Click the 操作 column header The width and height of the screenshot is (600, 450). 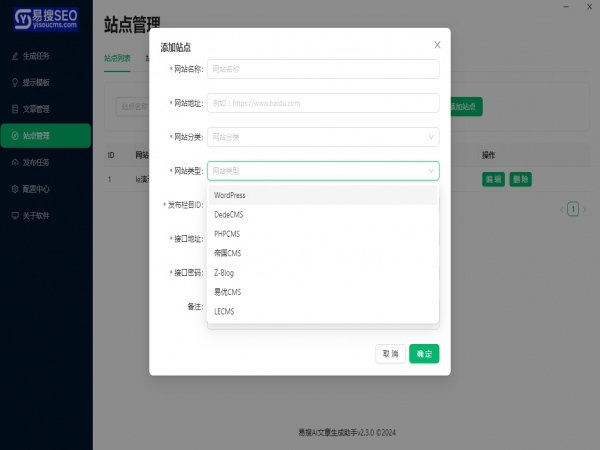pyautogui.click(x=488, y=155)
